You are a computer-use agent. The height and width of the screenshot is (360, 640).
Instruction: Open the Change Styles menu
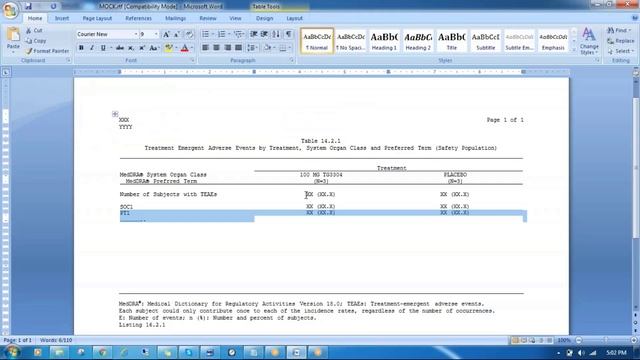click(589, 41)
